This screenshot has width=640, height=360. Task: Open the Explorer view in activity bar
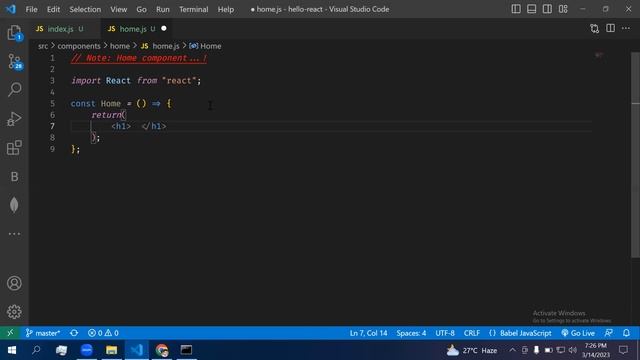14,33
